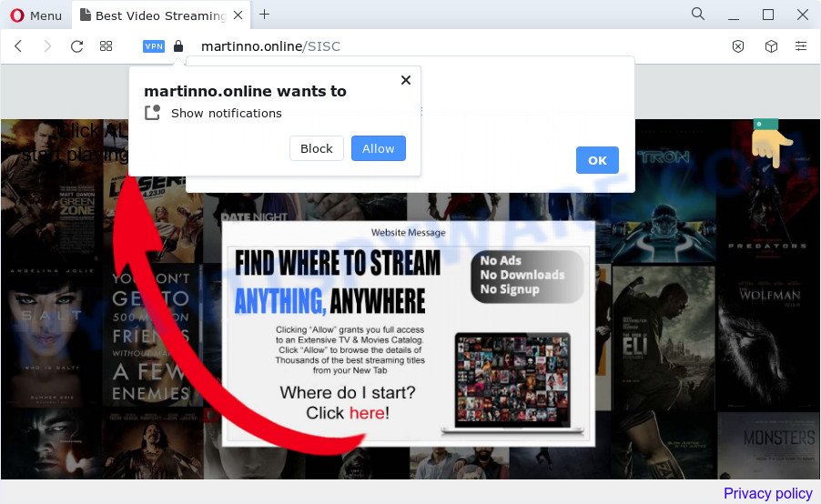Click the 'FIND WHERE TO STREAM' headline

[338, 263]
